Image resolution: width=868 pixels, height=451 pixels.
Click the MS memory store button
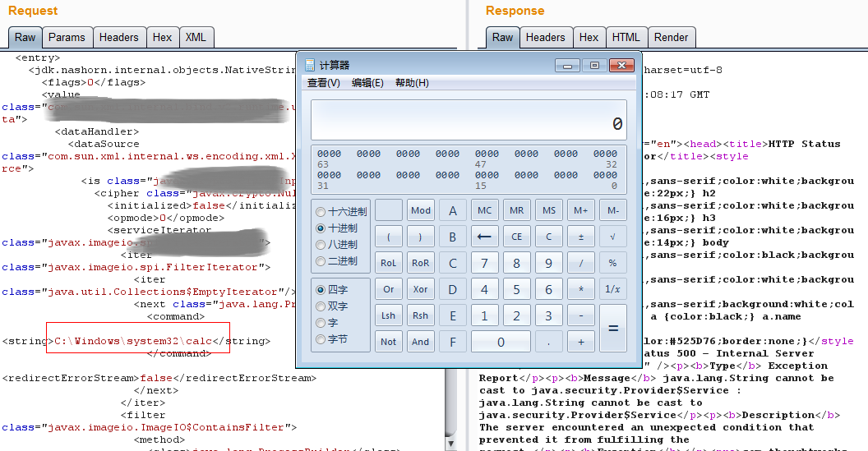(x=548, y=210)
